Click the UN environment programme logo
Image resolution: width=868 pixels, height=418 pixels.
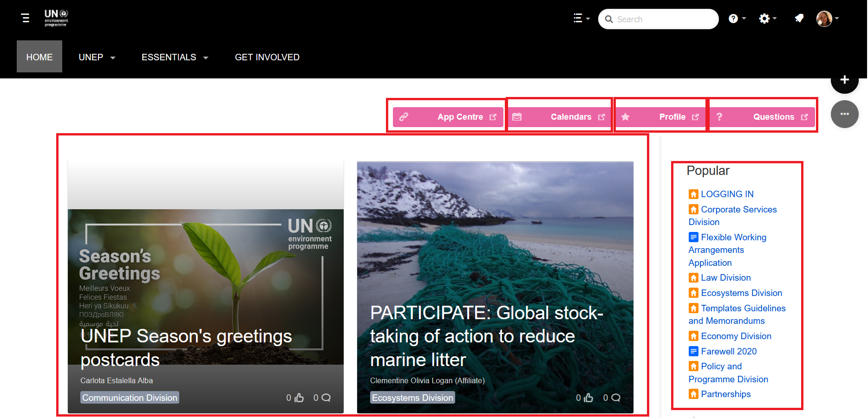[56, 18]
